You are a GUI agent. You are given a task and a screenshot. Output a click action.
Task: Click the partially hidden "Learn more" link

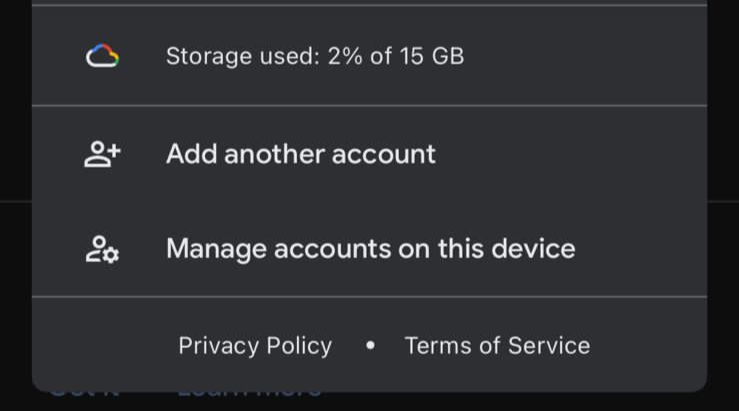pyautogui.click(x=249, y=392)
